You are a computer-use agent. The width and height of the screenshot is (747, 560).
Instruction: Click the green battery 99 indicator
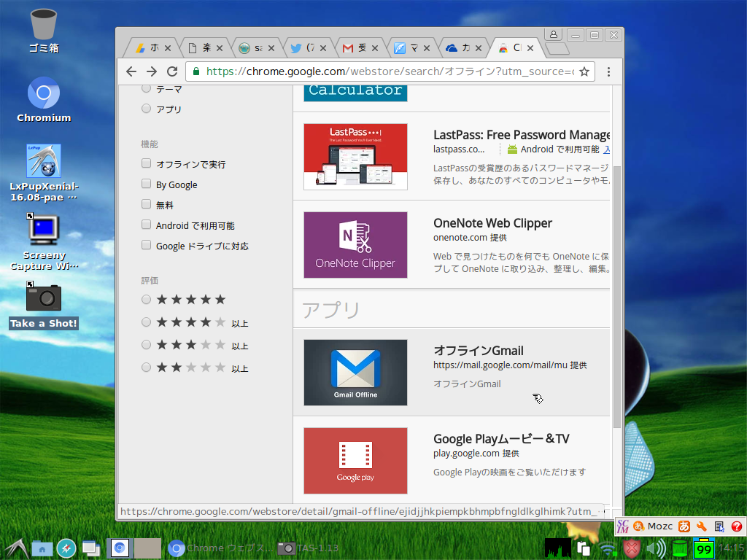pyautogui.click(x=704, y=549)
